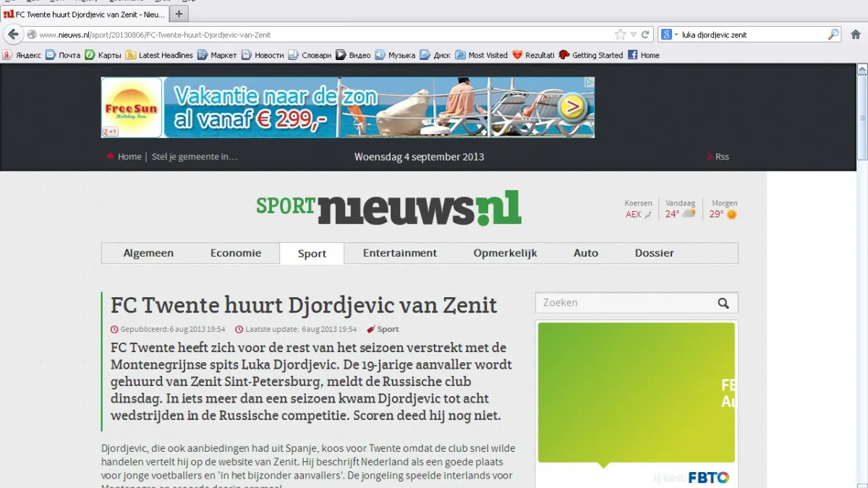This screenshot has width=868, height=488.
Task: Open the Auto section tab
Action: point(586,253)
